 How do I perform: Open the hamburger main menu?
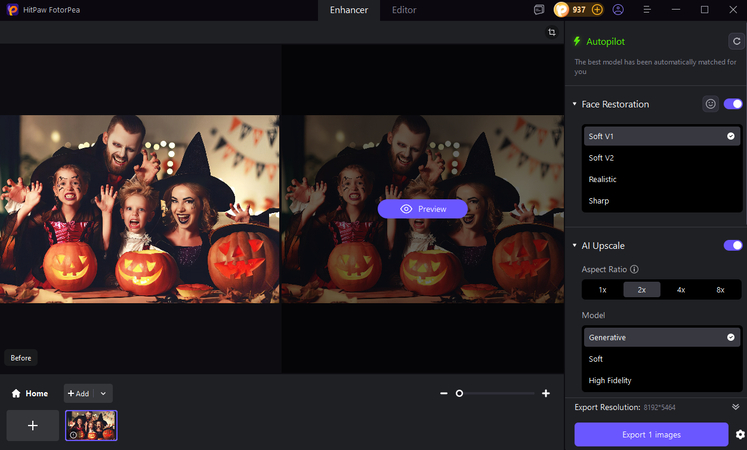coord(647,10)
